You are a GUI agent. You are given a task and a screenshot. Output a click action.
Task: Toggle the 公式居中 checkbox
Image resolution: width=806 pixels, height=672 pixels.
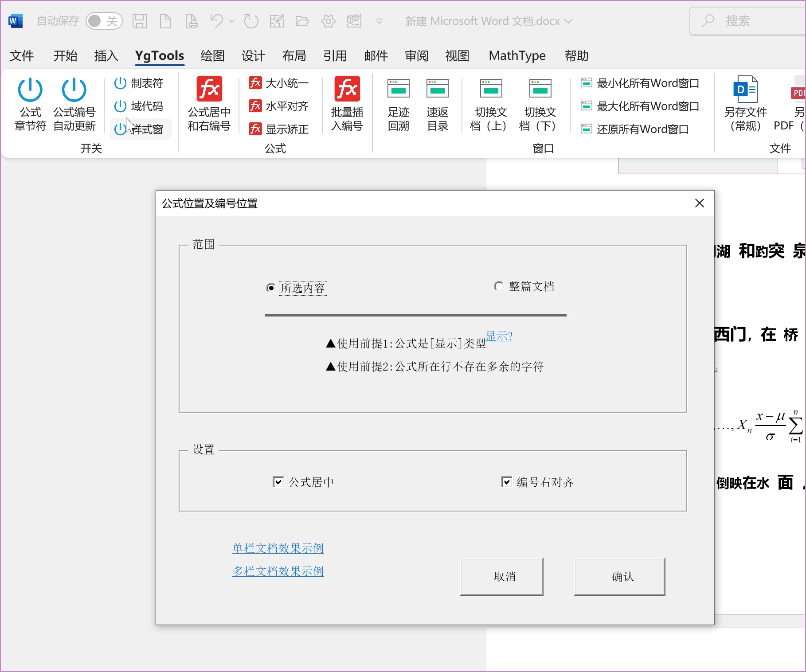point(278,482)
